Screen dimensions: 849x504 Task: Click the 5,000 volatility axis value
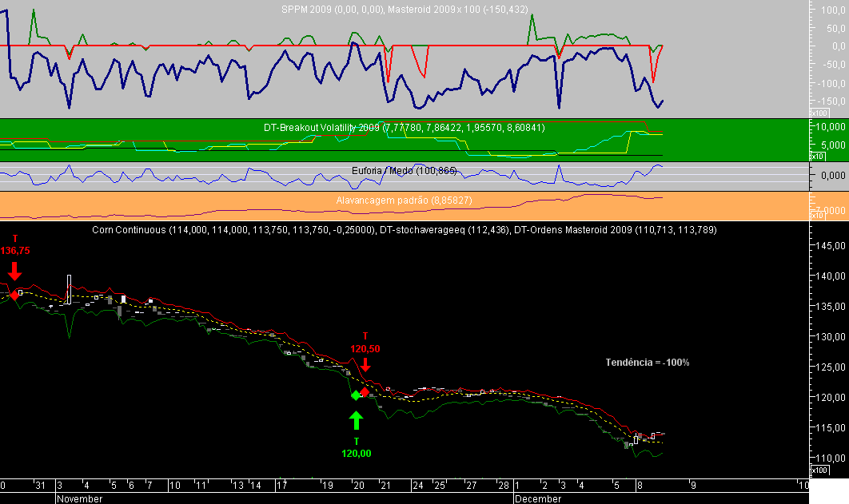tap(835, 145)
